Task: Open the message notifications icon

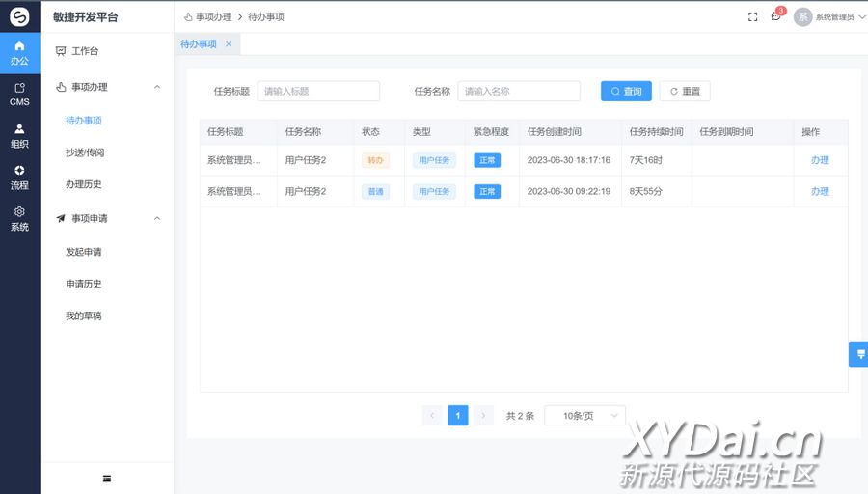Action: (x=775, y=16)
